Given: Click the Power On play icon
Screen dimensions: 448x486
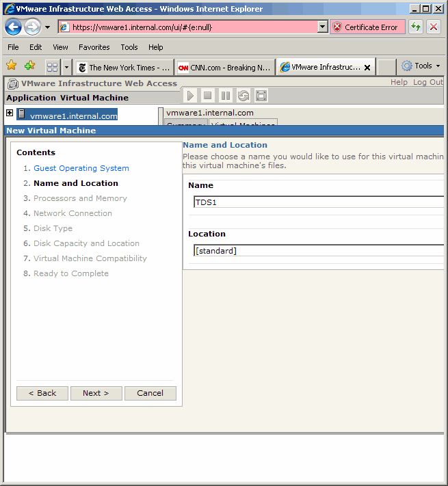Looking at the screenshot, I should pyautogui.click(x=190, y=96).
